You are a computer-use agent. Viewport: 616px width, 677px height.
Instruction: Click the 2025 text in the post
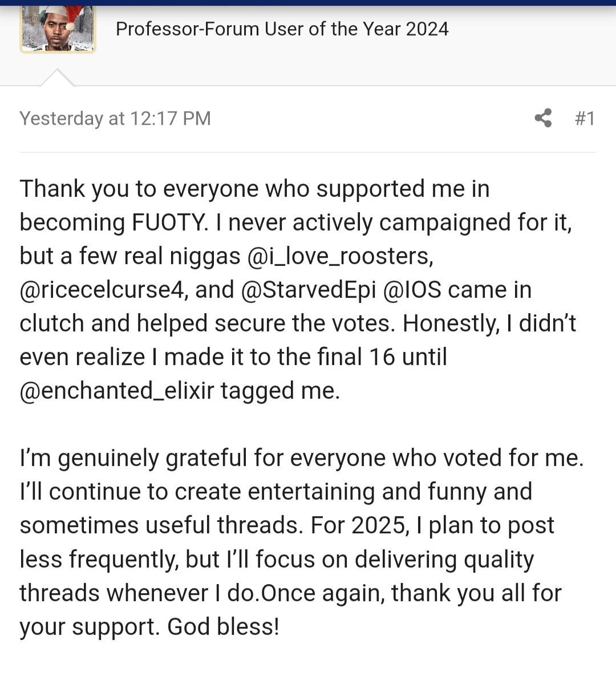(x=379, y=525)
